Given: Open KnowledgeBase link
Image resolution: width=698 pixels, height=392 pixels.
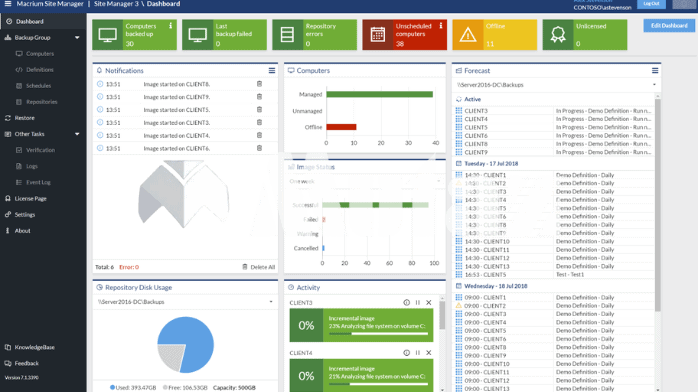Looking at the screenshot, I should tap(34, 347).
